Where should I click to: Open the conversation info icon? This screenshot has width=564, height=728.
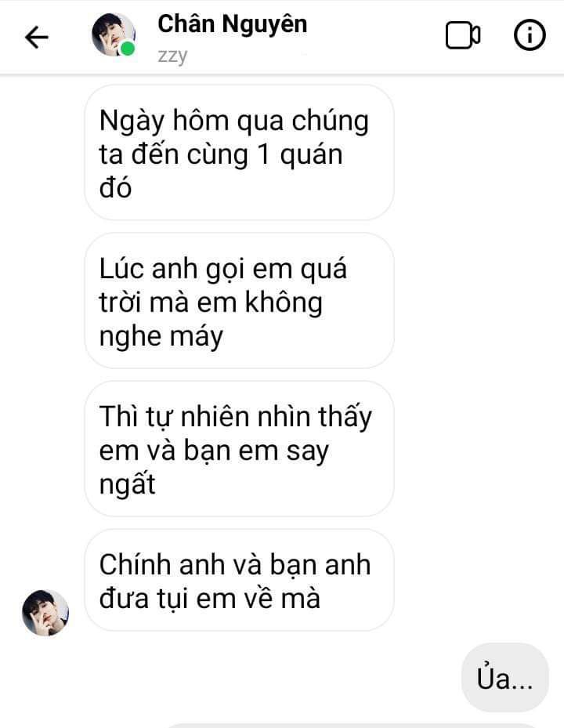(530, 34)
